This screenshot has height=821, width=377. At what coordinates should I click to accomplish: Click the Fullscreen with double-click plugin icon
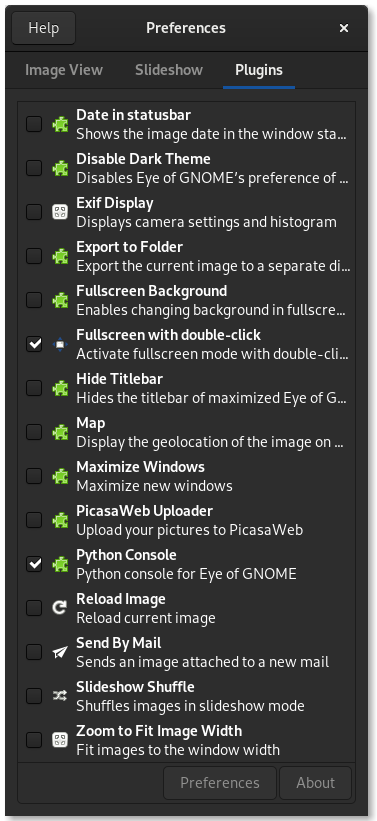tap(60, 344)
